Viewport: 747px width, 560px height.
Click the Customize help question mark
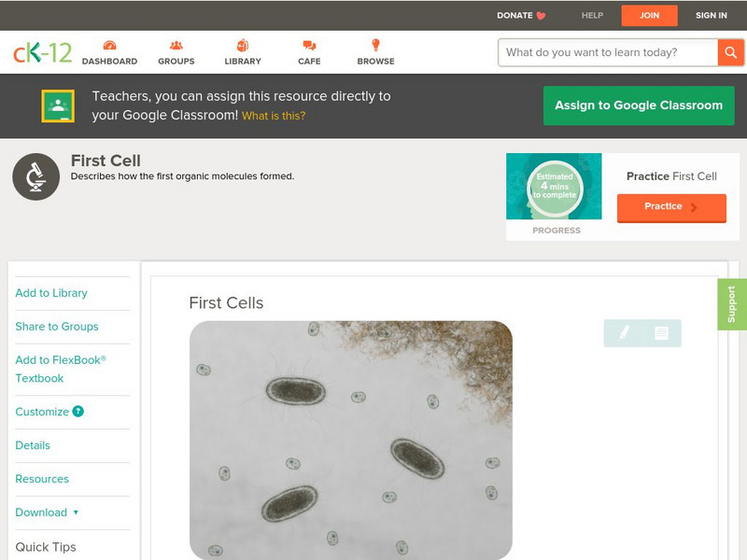tap(78, 412)
